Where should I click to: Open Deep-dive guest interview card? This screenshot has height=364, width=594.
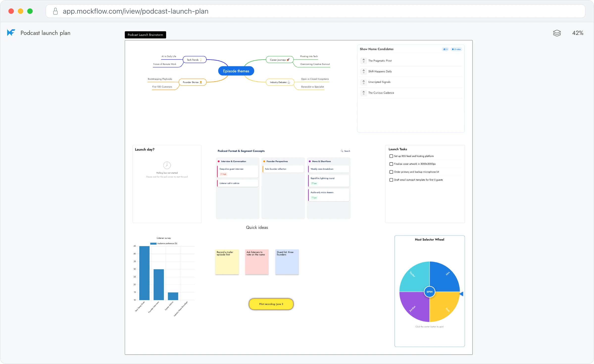(238, 171)
